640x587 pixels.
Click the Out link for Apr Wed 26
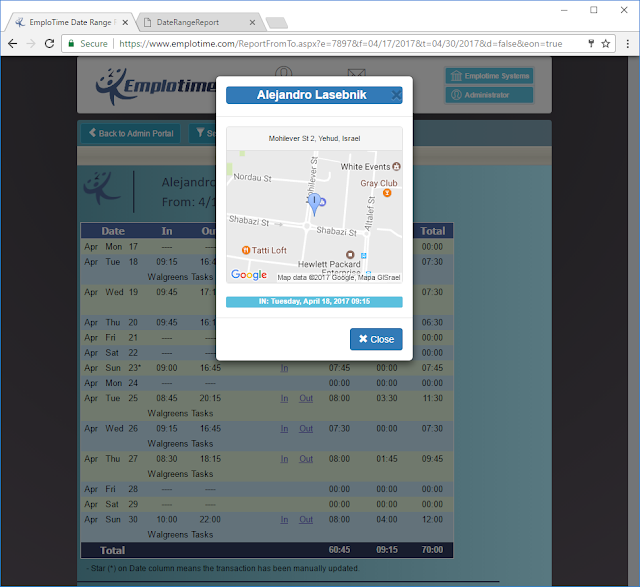coord(306,429)
